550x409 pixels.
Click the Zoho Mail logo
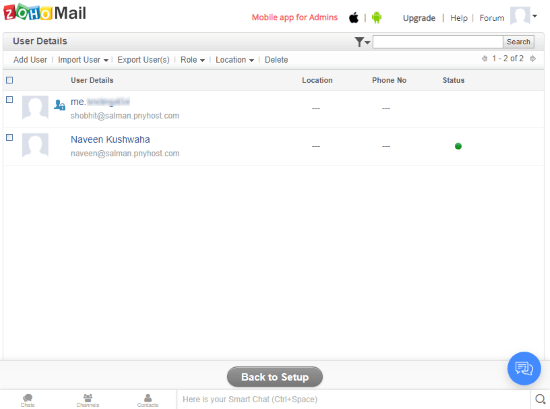pyautogui.click(x=45, y=13)
